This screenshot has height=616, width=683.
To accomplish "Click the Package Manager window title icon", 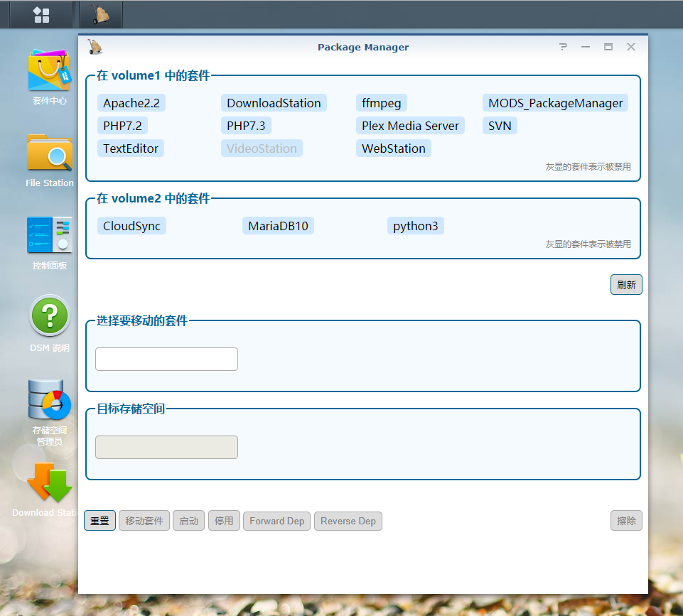I will pyautogui.click(x=95, y=47).
